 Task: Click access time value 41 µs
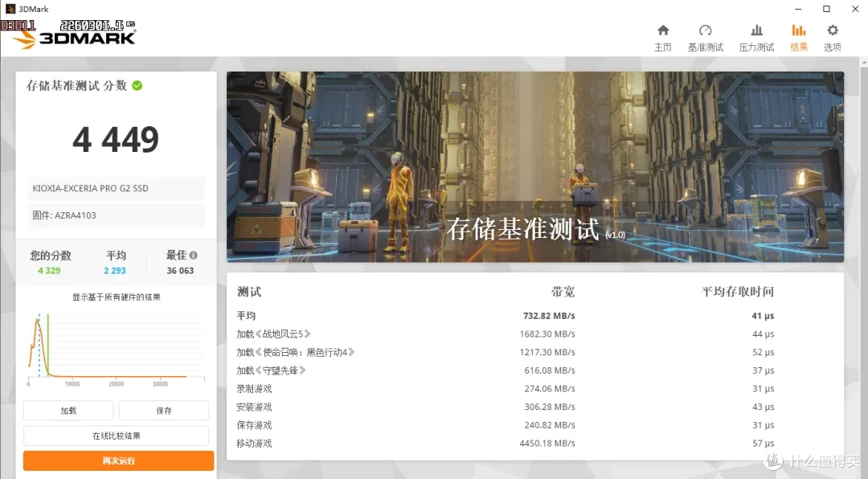(763, 316)
